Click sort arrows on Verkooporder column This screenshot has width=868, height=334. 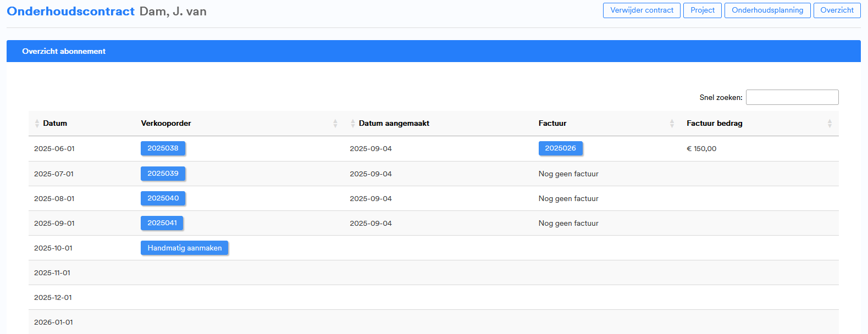pyautogui.click(x=335, y=124)
